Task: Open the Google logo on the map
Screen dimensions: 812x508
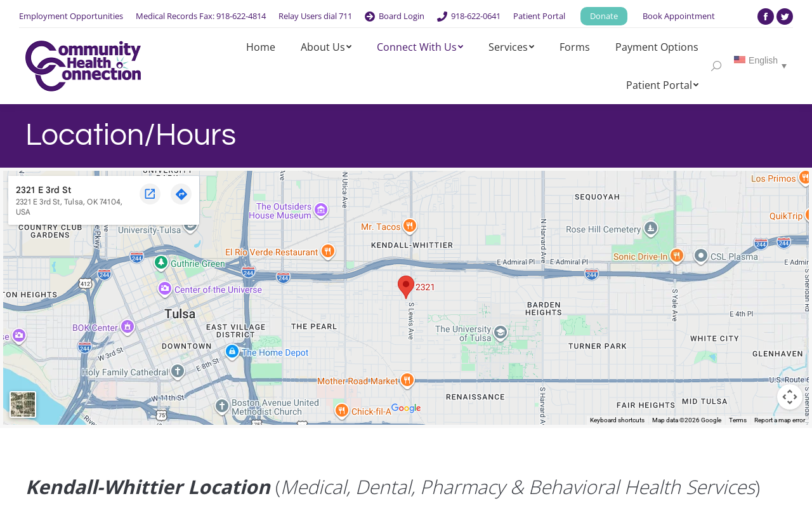Action: point(406,408)
